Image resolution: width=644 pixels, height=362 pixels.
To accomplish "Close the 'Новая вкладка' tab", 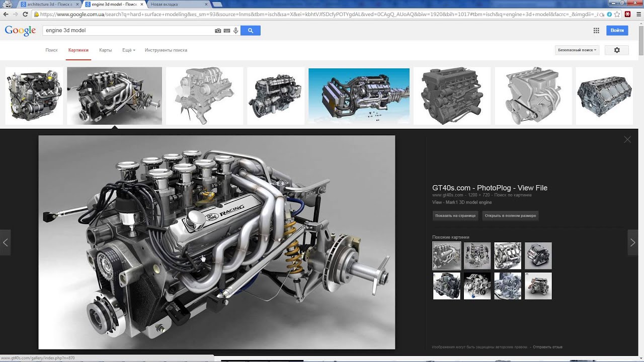I will (206, 4).
